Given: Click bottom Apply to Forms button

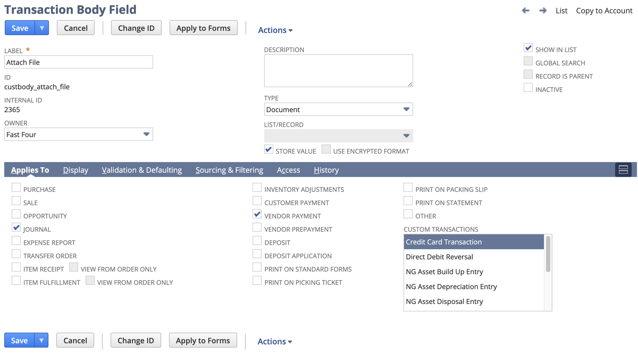Looking at the screenshot, I should [x=203, y=340].
